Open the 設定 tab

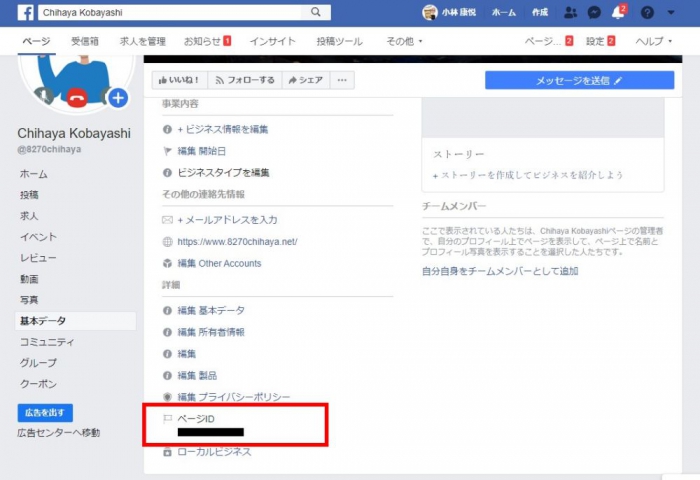[x=600, y=42]
